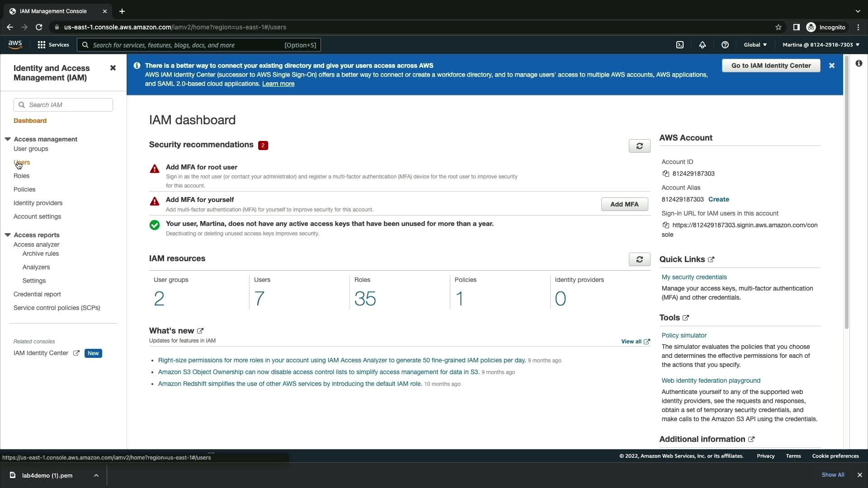Refresh the Security recommendations section
Screen dimensions: 868x488
point(639,146)
